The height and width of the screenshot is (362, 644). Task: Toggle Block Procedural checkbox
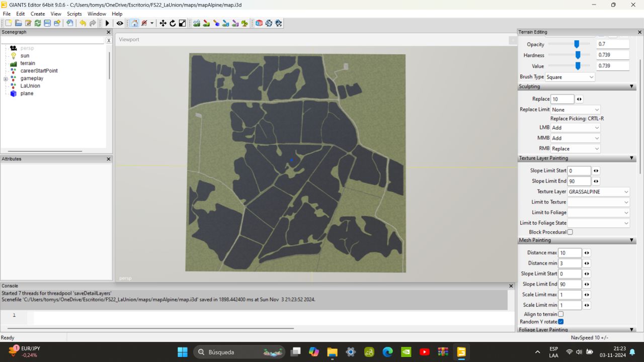[570, 232]
